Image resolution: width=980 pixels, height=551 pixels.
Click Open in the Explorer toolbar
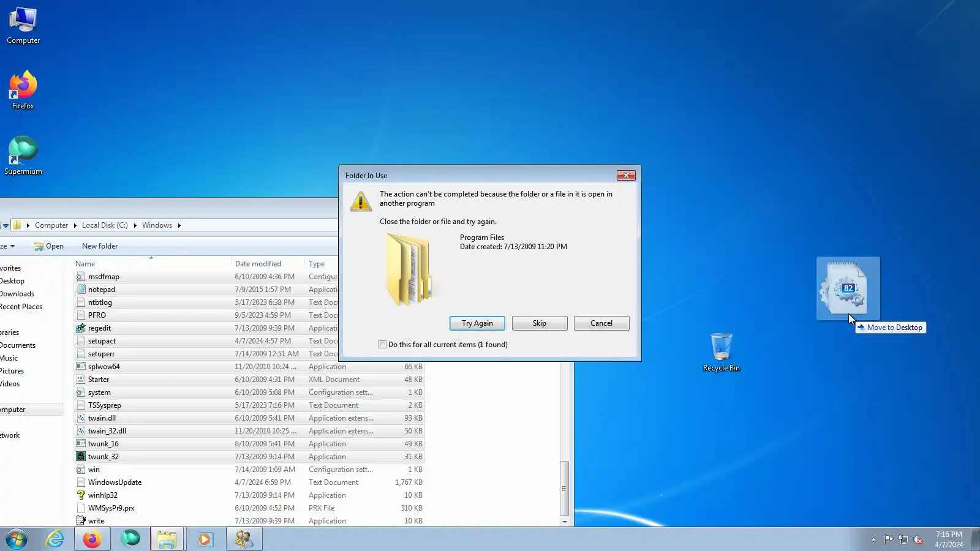tap(48, 246)
